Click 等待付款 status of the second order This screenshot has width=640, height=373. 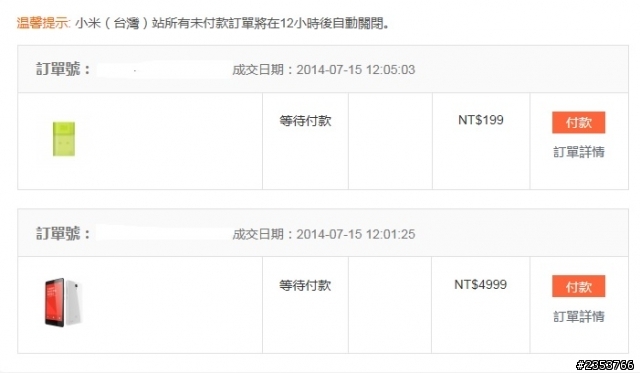305,285
